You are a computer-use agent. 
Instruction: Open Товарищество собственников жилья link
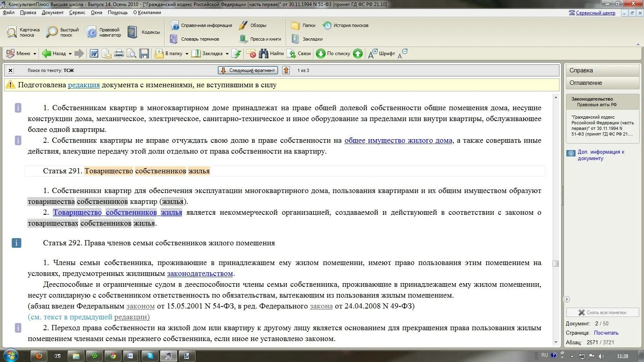click(x=118, y=212)
